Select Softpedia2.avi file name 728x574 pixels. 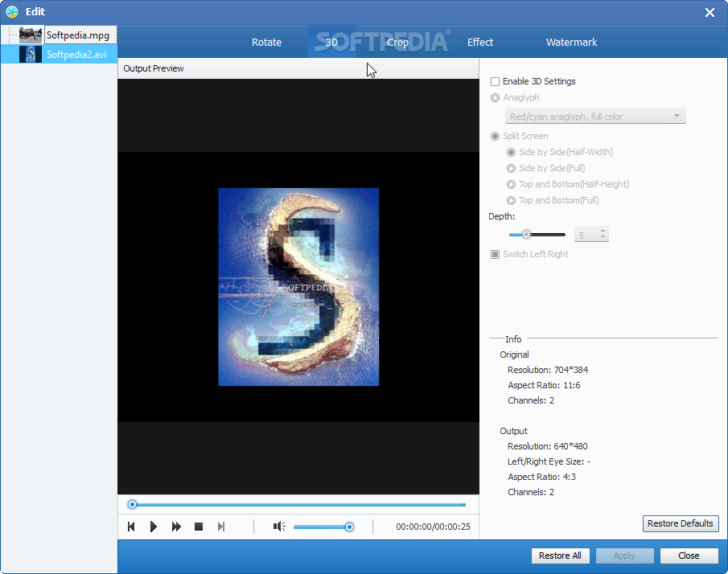point(76,55)
